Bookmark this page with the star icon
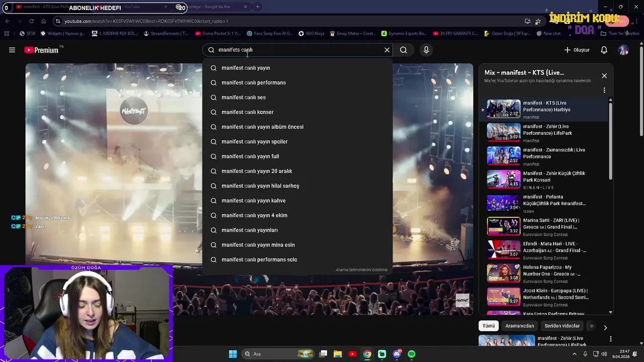644x362 pixels. [x=538, y=21]
